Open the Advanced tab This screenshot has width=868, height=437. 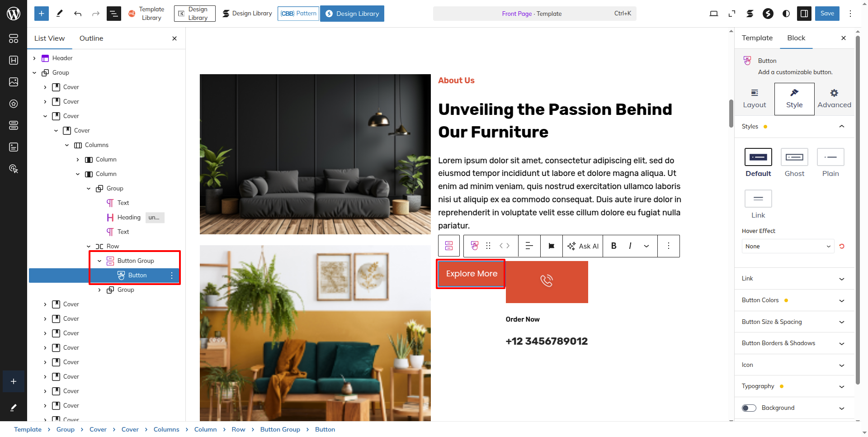834,99
